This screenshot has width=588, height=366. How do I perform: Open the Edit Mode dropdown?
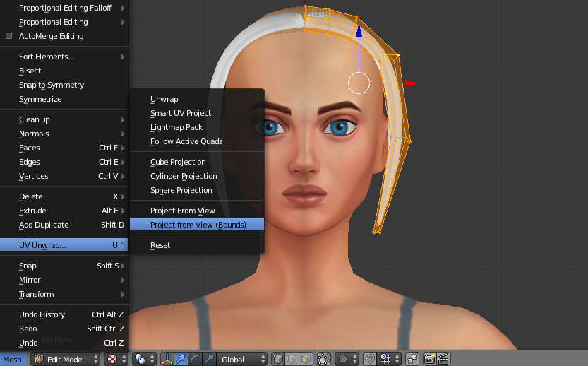click(x=66, y=359)
